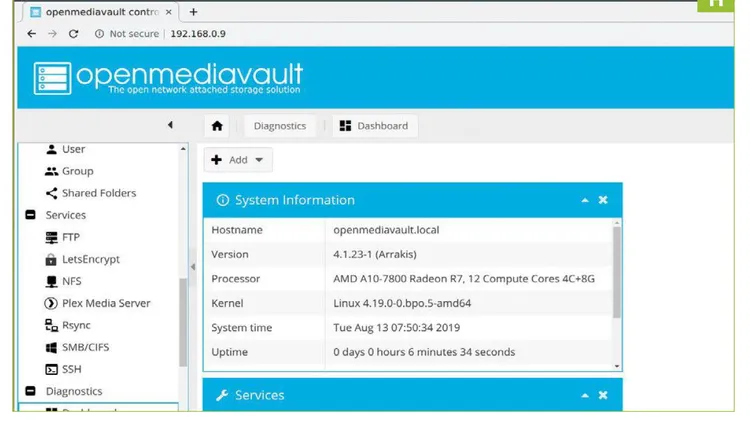Select the Diagnostics breadcrumb
This screenshot has height=421, width=750.
pyautogui.click(x=280, y=126)
